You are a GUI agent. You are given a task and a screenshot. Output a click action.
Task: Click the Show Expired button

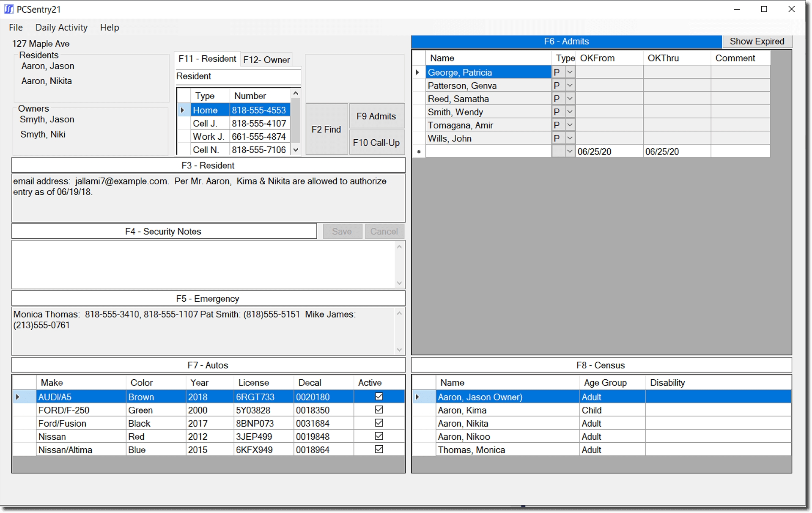[757, 41]
